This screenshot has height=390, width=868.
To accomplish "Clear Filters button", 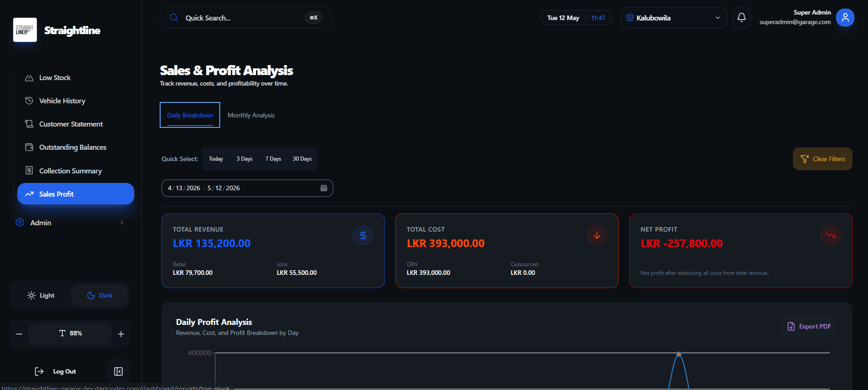I will click(823, 159).
